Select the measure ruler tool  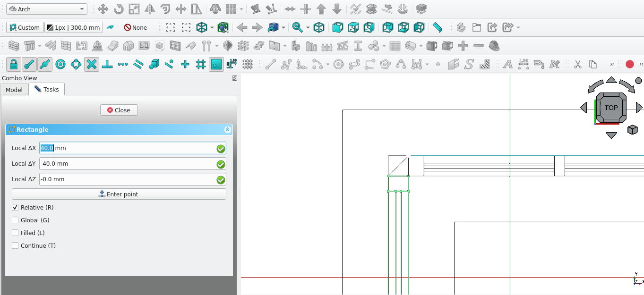click(x=437, y=27)
